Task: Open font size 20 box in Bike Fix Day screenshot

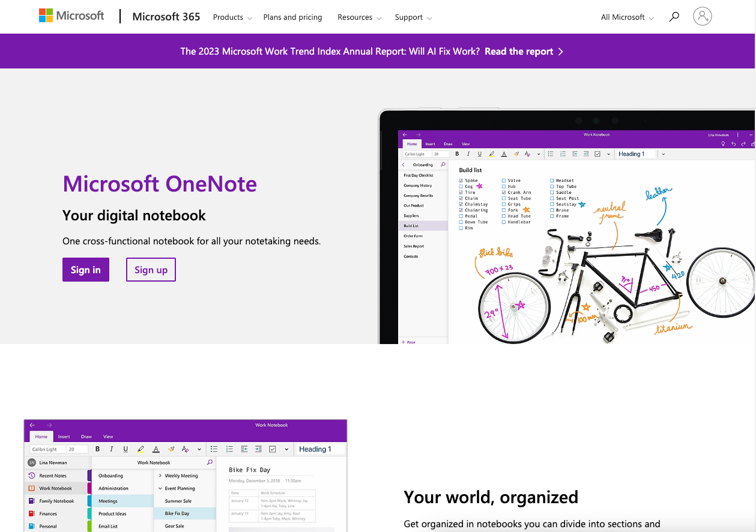Action: 77,449
